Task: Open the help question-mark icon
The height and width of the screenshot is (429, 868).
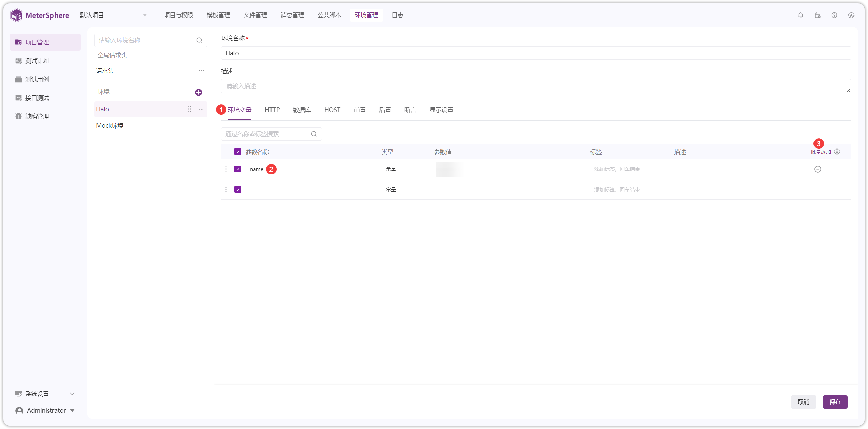Action: pyautogui.click(x=834, y=15)
